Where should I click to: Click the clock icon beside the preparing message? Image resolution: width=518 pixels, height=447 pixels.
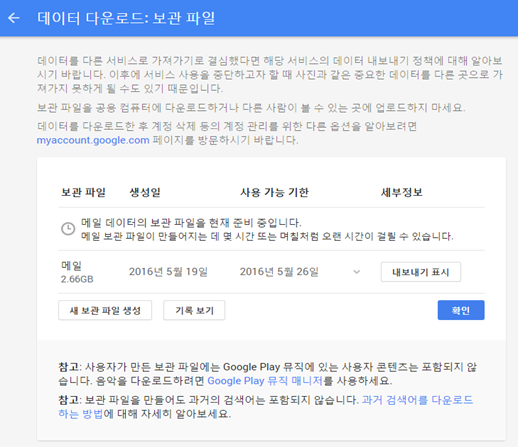pos(68,229)
